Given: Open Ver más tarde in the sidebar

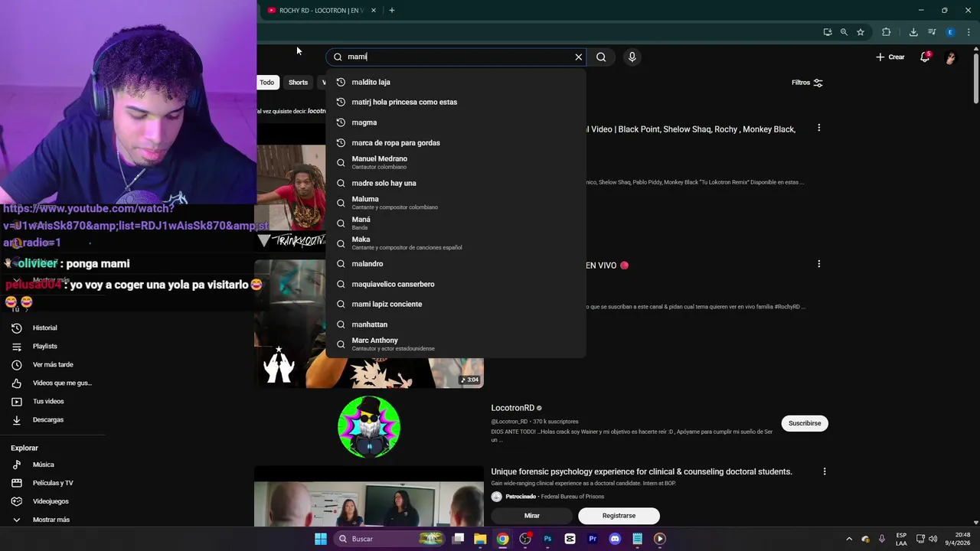Looking at the screenshot, I should (52, 364).
